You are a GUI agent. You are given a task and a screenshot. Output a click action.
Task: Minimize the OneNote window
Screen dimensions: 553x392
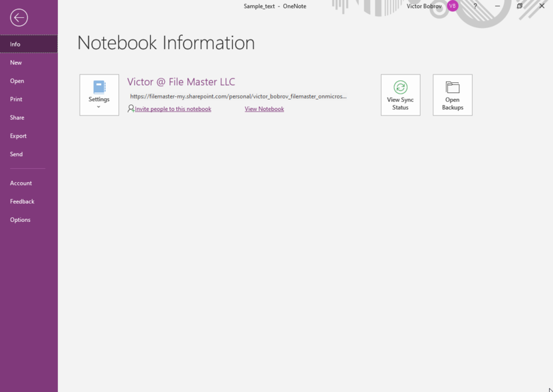pyautogui.click(x=497, y=6)
